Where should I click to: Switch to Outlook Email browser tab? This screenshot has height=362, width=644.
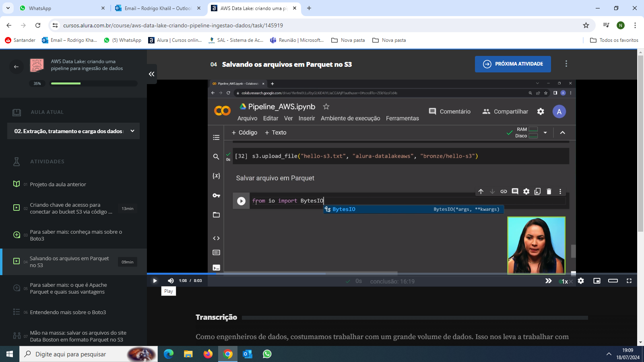(158, 8)
